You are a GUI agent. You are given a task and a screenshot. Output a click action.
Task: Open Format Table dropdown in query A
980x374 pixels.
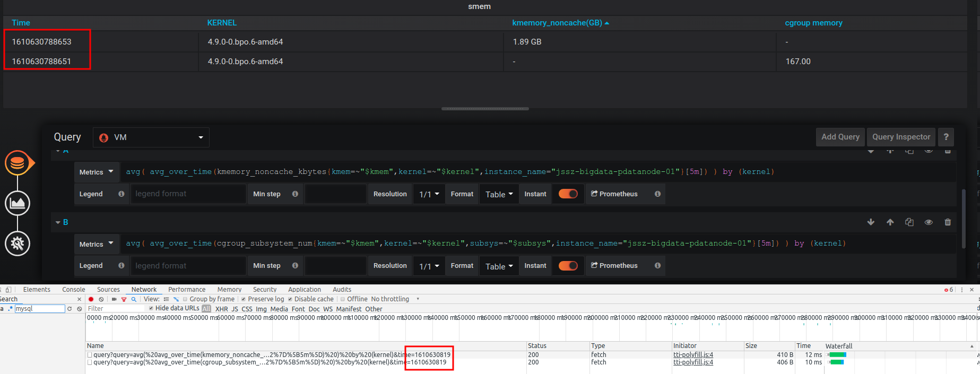click(499, 194)
